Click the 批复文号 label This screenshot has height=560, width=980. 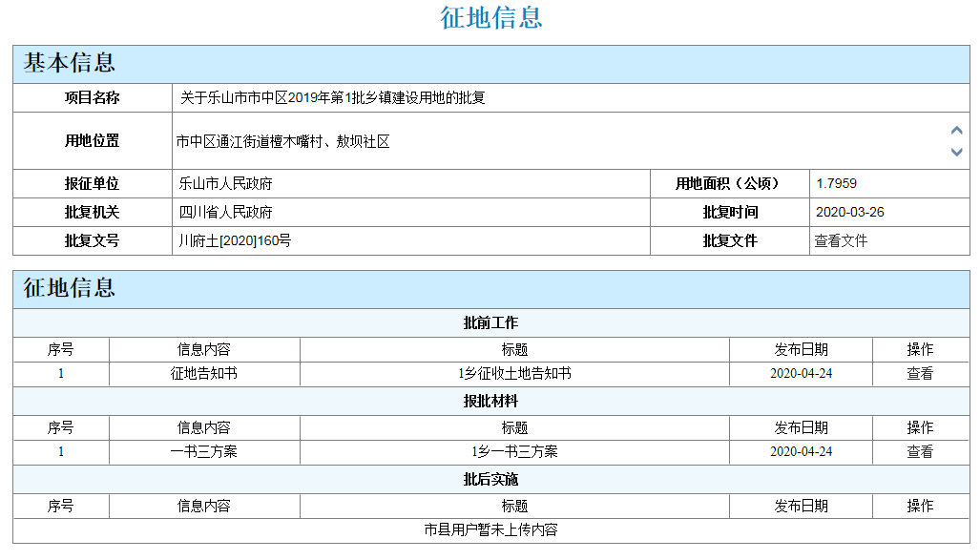(92, 240)
